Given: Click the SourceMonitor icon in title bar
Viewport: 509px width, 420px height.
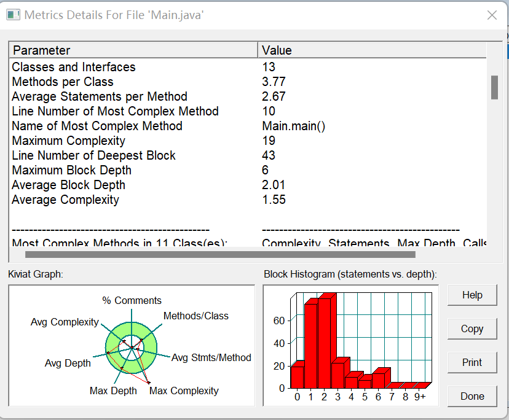Looking at the screenshot, I should tap(14, 15).
